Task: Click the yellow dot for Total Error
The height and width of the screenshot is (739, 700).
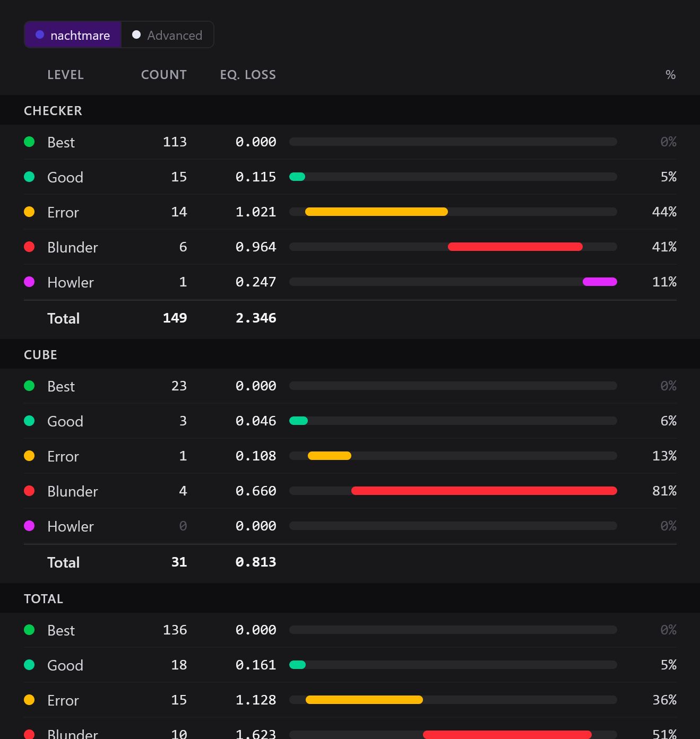Action: click(29, 700)
